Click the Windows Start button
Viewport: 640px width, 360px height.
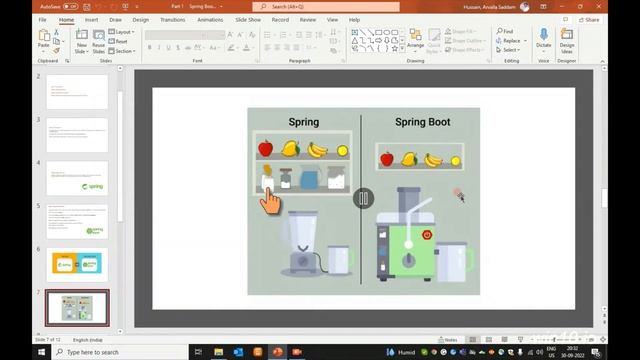click(42, 352)
